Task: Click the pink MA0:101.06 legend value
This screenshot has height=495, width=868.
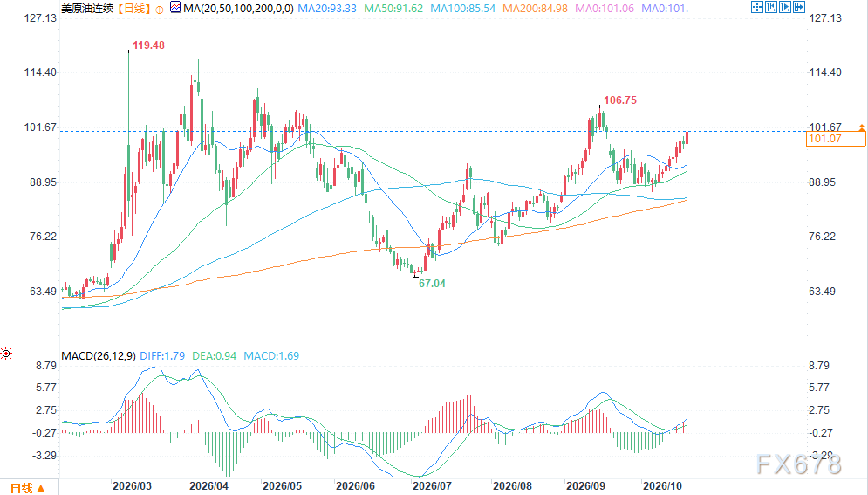Action: coord(605,9)
